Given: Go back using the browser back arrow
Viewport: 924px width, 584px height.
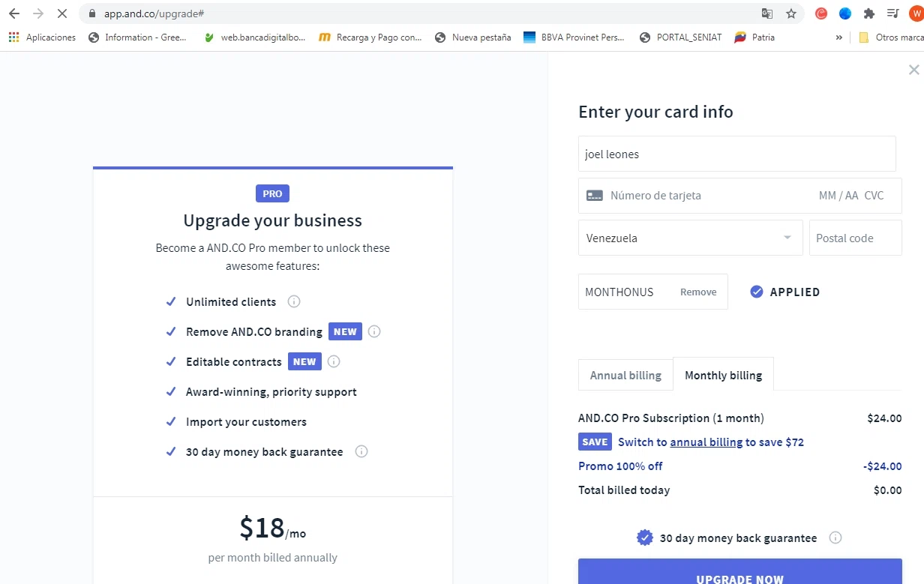Looking at the screenshot, I should click(14, 13).
